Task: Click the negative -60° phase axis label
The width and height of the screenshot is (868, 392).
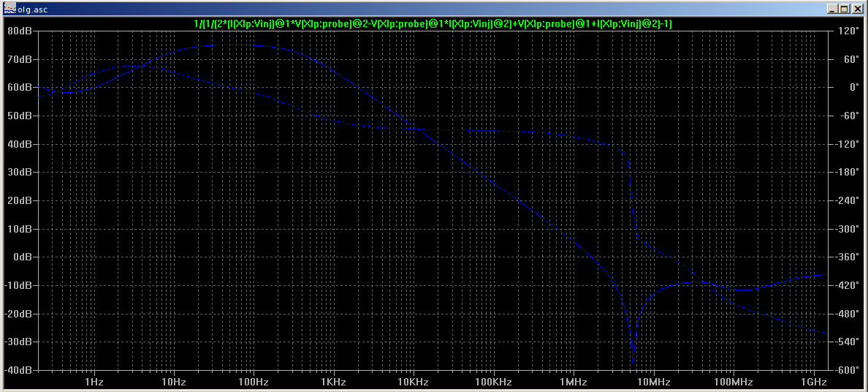Action: click(x=850, y=116)
